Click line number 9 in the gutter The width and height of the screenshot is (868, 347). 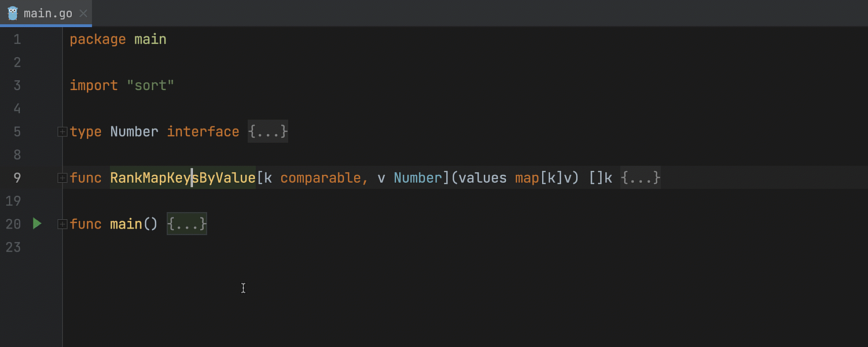(17, 178)
